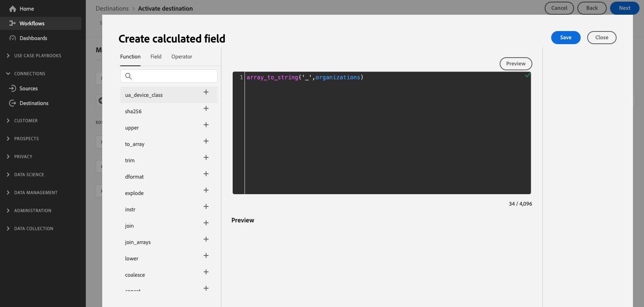Click the Sources icon under Connections
644x307 pixels.
coord(13,88)
